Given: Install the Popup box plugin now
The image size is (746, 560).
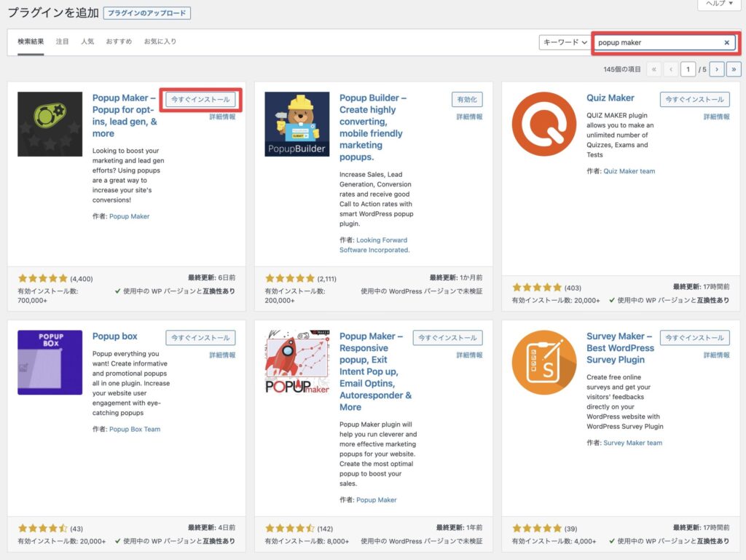Looking at the screenshot, I should coord(200,337).
